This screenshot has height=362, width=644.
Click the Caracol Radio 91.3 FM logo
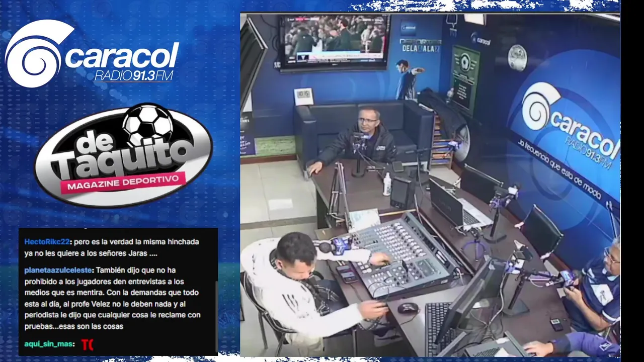click(x=92, y=54)
